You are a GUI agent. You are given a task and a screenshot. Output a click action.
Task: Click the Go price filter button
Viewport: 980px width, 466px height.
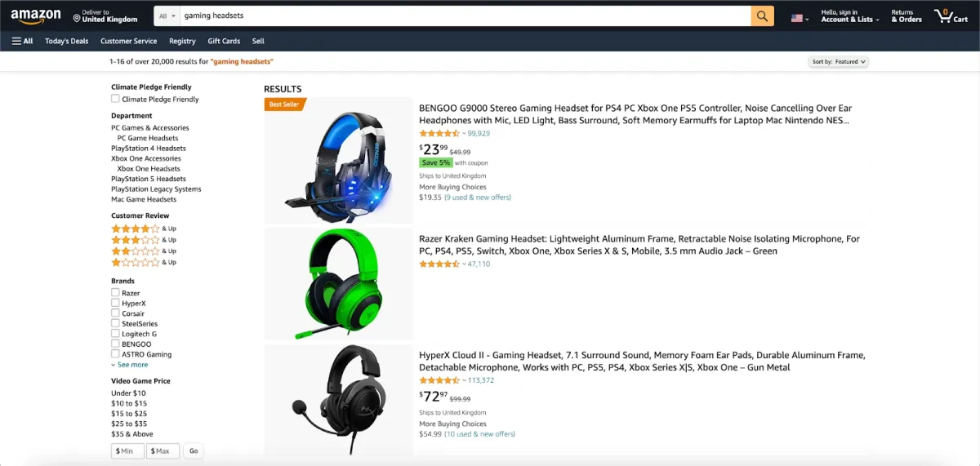(194, 450)
